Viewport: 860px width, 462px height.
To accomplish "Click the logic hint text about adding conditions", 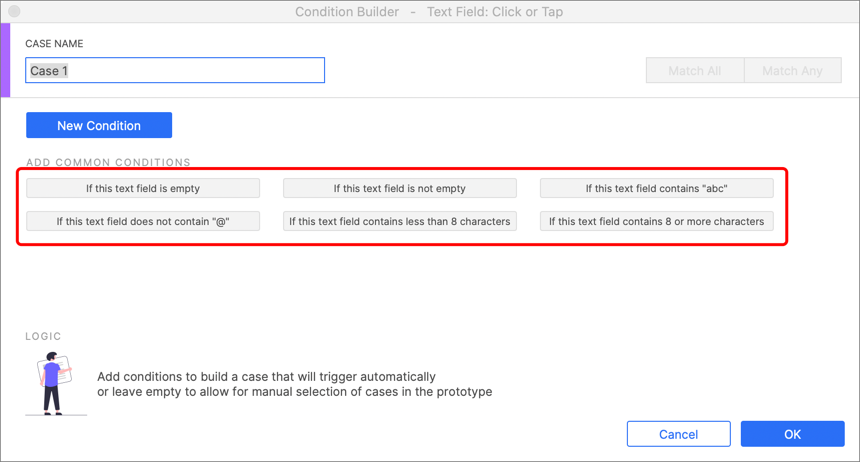I will (295, 384).
